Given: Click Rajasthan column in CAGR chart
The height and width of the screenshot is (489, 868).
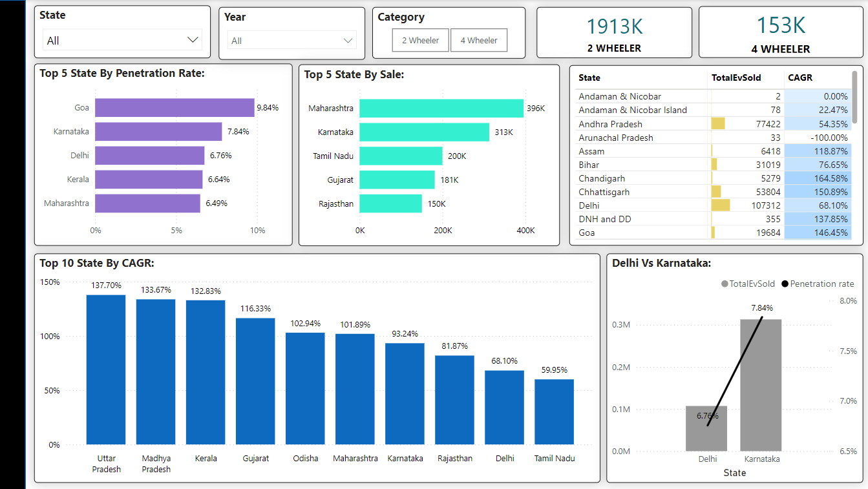Looking at the screenshot, I should click(x=454, y=400).
